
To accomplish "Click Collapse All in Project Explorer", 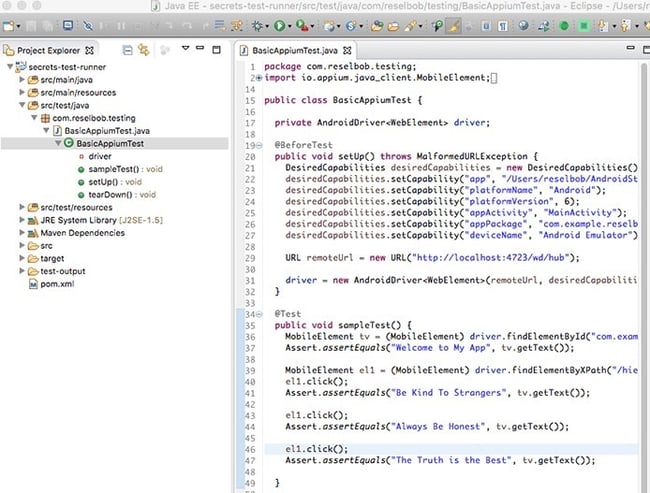I will tap(128, 51).
